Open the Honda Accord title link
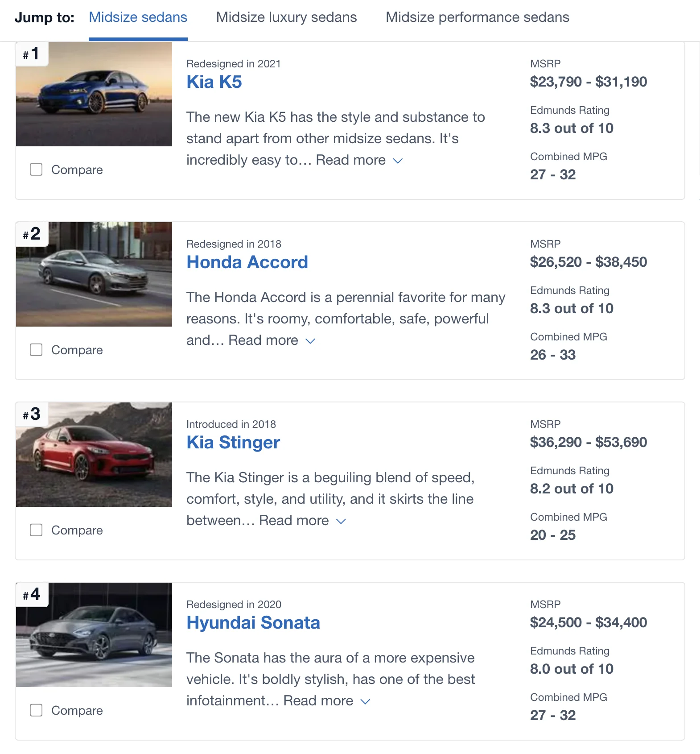 (247, 262)
